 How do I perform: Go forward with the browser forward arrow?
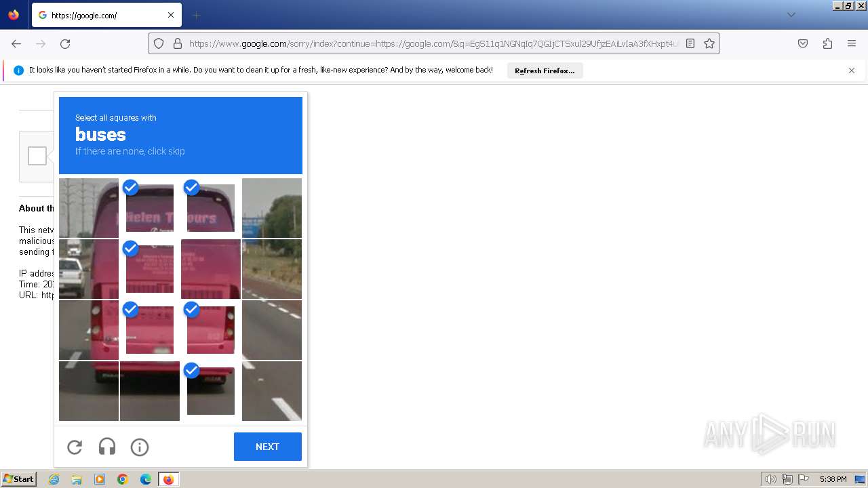(41, 43)
